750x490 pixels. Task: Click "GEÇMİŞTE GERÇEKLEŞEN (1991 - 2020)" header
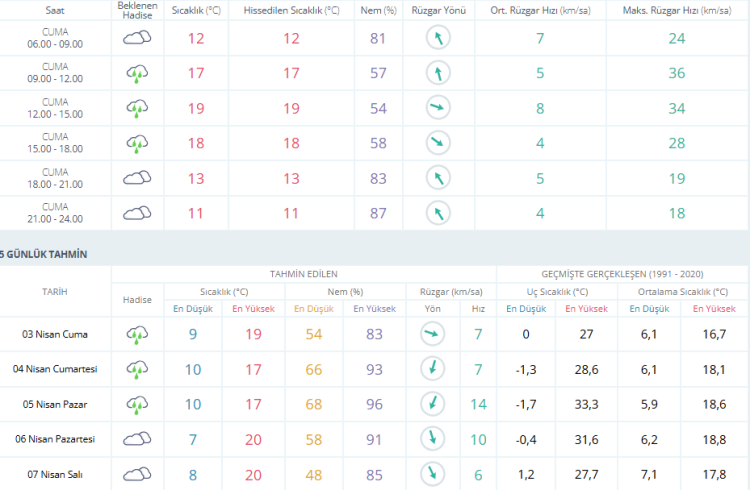click(x=622, y=273)
